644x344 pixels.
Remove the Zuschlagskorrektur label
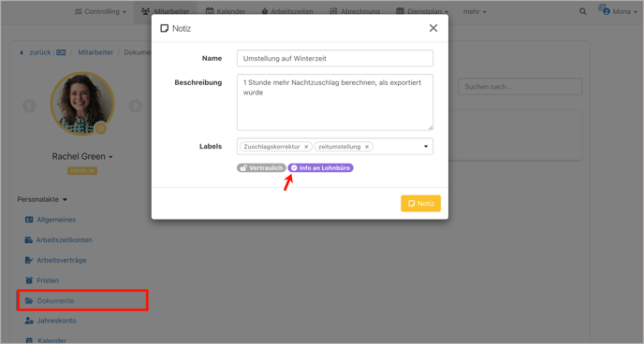click(x=306, y=147)
